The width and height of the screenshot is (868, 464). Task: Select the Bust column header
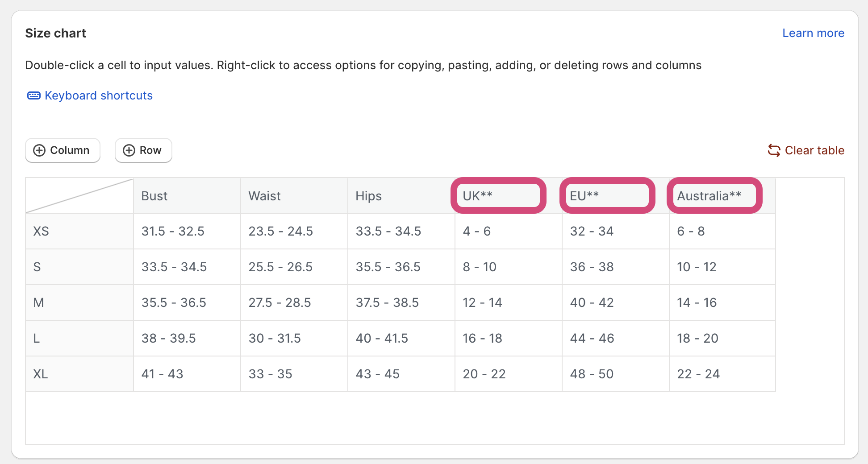187,196
